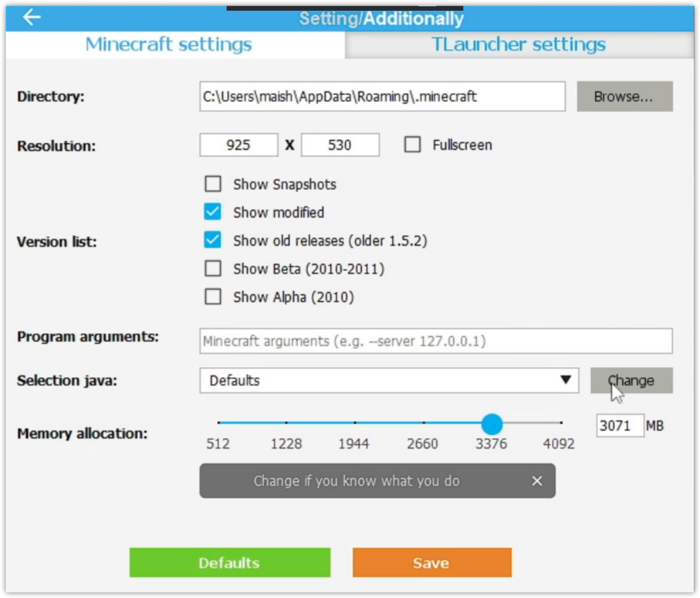Click the Memory allocation label
The height and width of the screenshot is (598, 700).
coord(82,433)
